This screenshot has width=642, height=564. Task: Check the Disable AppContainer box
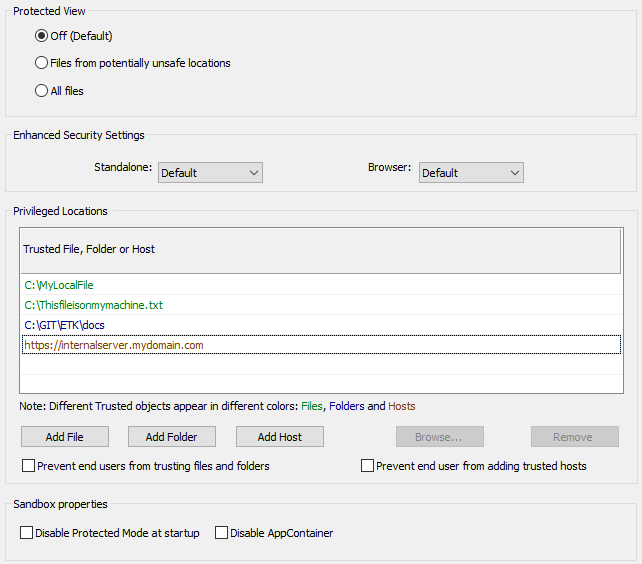[x=222, y=533]
